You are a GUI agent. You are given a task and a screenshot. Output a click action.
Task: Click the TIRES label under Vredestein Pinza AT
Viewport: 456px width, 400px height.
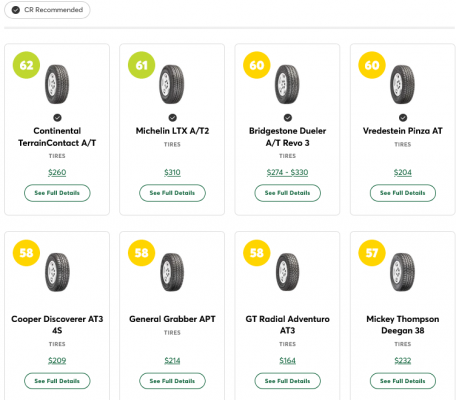(x=403, y=144)
